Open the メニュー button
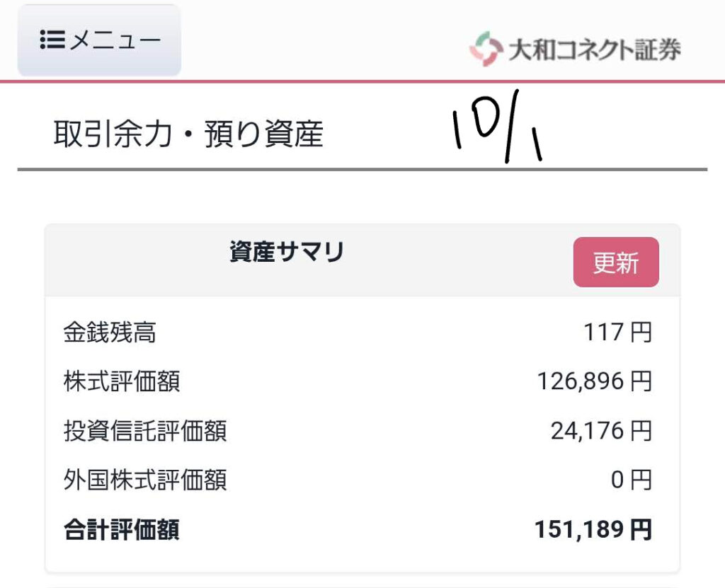The image size is (725, 588). pos(99,40)
